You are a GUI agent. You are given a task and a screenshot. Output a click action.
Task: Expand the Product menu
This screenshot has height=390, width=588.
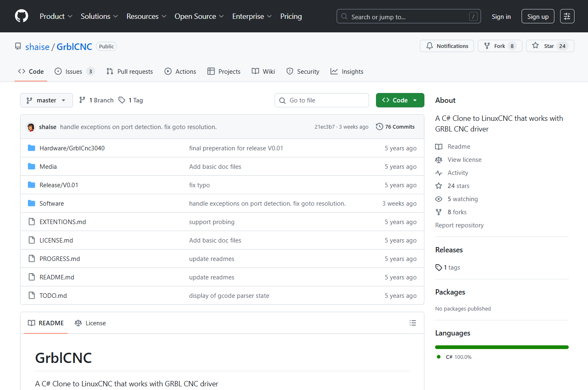point(56,16)
